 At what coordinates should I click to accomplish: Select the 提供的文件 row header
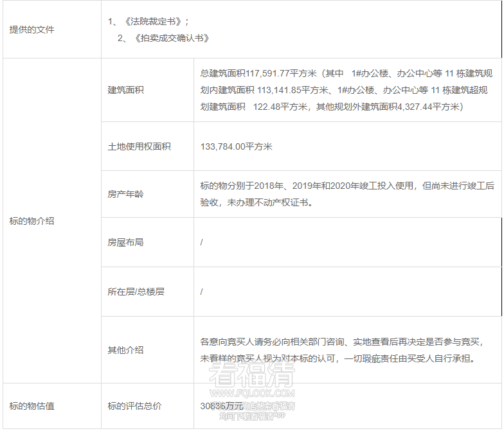[x=32, y=30]
